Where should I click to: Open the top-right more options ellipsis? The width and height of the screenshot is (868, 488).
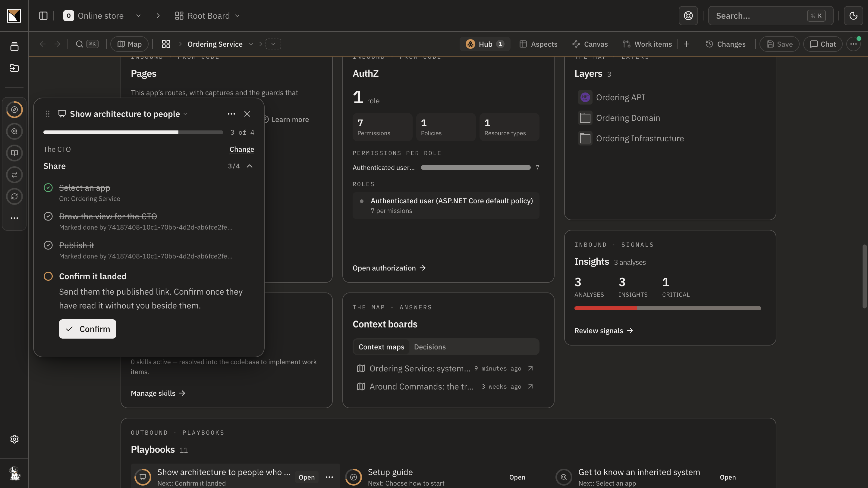pyautogui.click(x=853, y=44)
